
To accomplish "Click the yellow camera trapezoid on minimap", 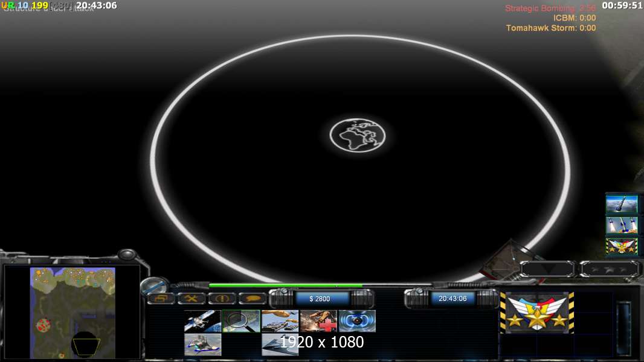I will tap(86, 347).
